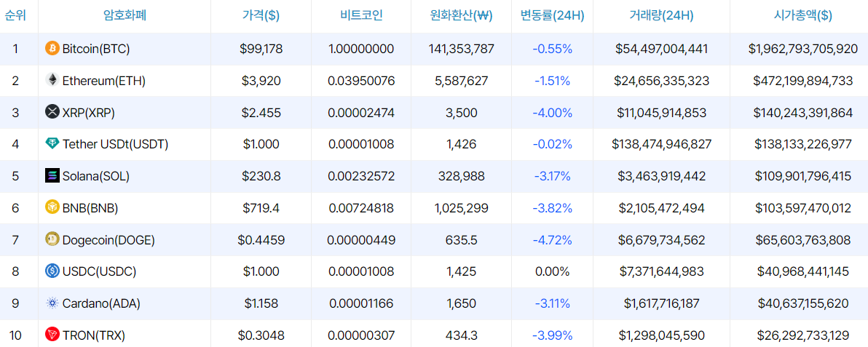Open the Dogecoin(DOGE) coin link
This screenshot has height=347, width=868.
click(108, 240)
